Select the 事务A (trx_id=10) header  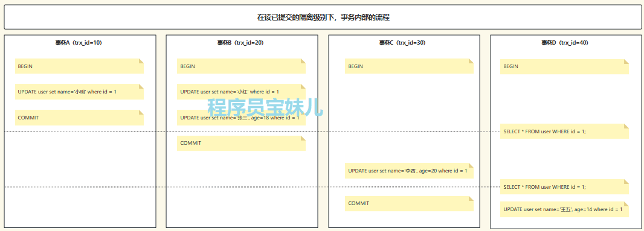(x=79, y=43)
